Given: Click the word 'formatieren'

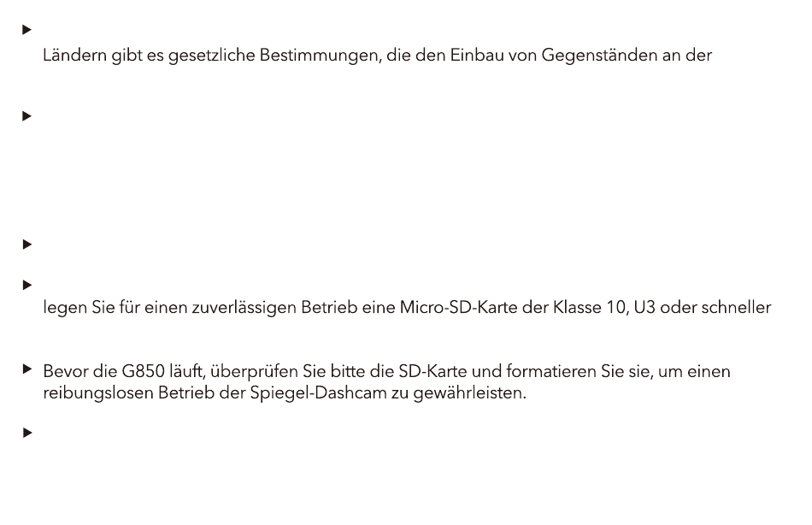Looking at the screenshot, I should pyautogui.click(x=551, y=372).
